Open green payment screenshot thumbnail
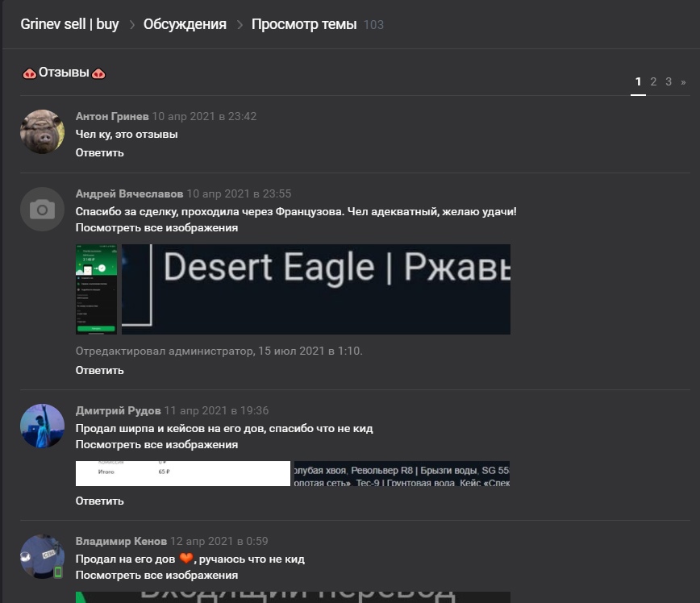Image resolution: width=700 pixels, height=603 pixels. [96, 289]
